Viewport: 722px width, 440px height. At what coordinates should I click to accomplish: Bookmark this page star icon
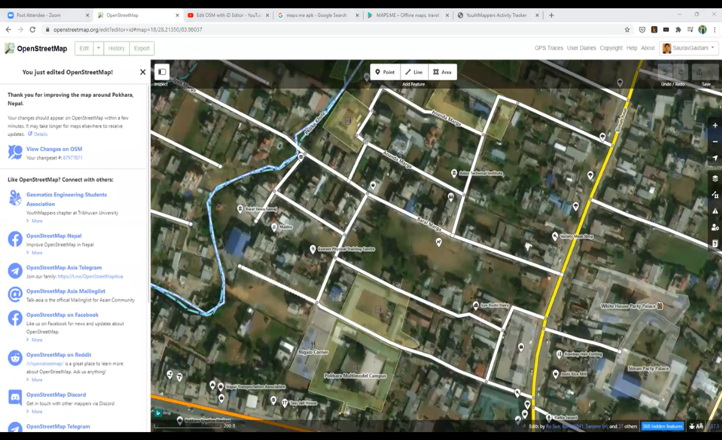[627, 29]
